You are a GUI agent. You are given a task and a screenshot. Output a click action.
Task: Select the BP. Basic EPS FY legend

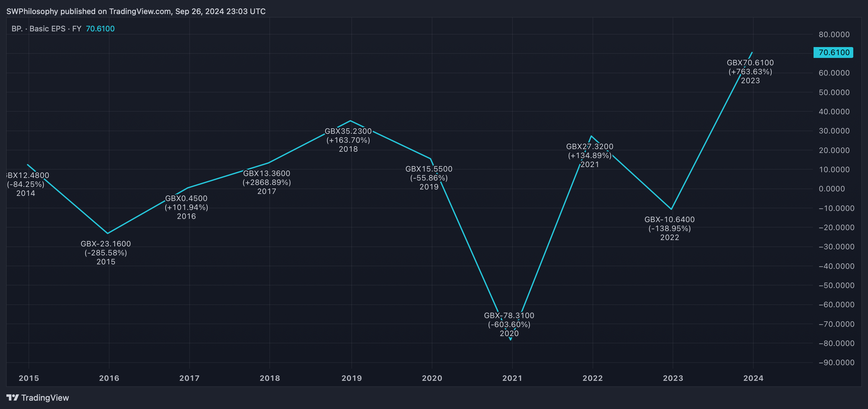[46, 28]
